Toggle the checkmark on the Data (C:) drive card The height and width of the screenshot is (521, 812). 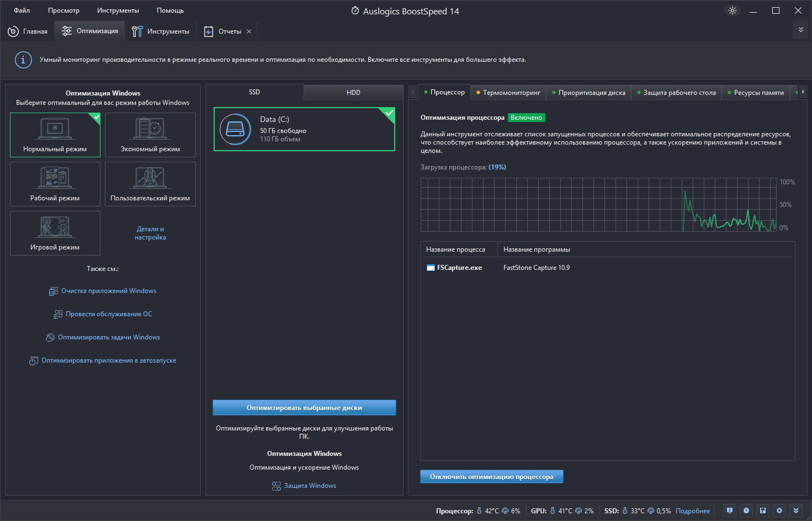click(x=389, y=113)
